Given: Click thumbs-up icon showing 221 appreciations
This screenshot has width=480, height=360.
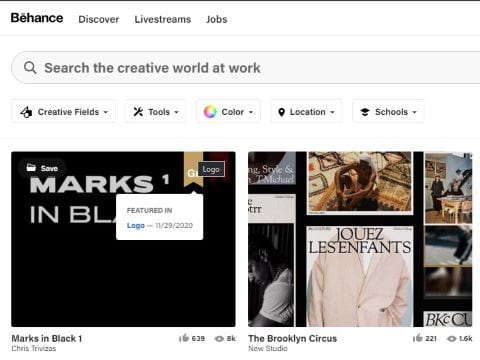Looking at the screenshot, I should pos(417,338).
